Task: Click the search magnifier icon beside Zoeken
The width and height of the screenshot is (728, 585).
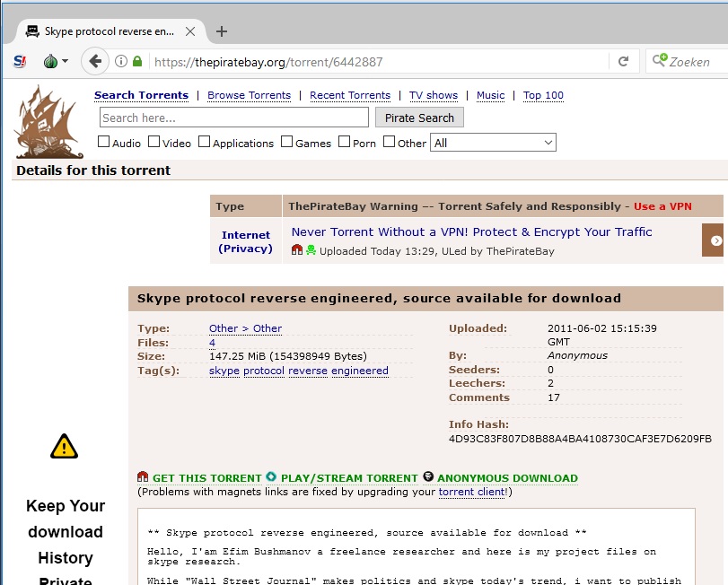Action: (659, 60)
